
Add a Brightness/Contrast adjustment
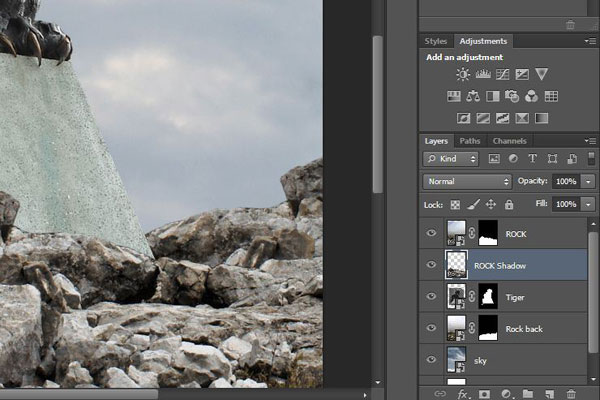pyautogui.click(x=462, y=74)
